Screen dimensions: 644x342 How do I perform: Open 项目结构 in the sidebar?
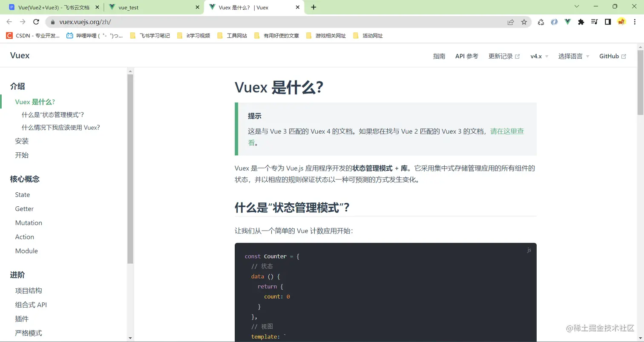(x=29, y=291)
